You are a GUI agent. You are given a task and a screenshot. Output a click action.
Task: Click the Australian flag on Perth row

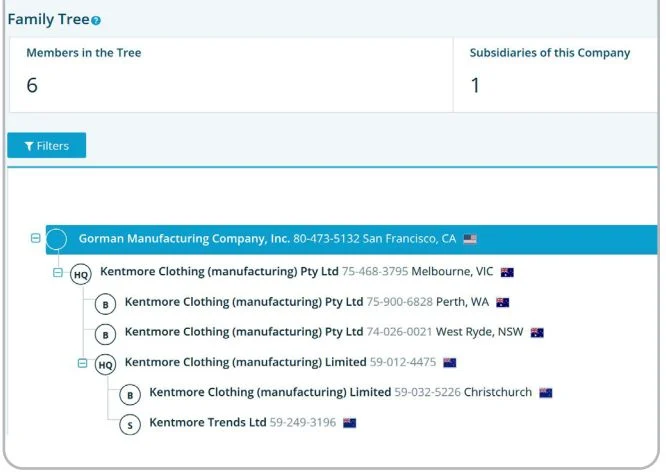pyautogui.click(x=502, y=302)
